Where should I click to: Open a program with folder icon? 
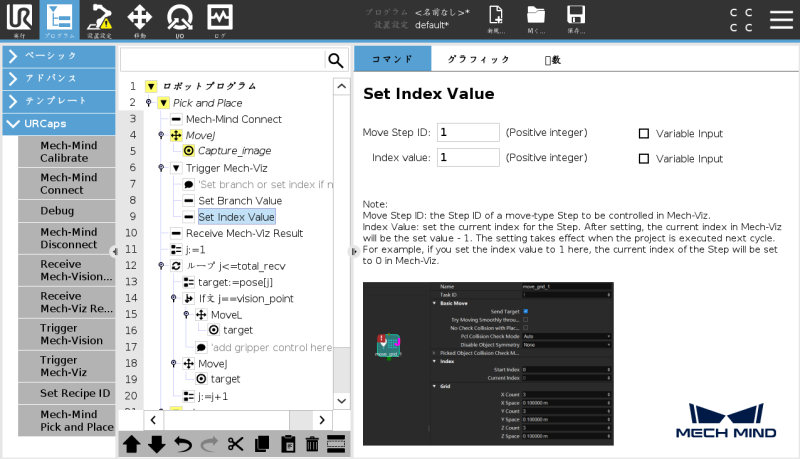(536, 19)
